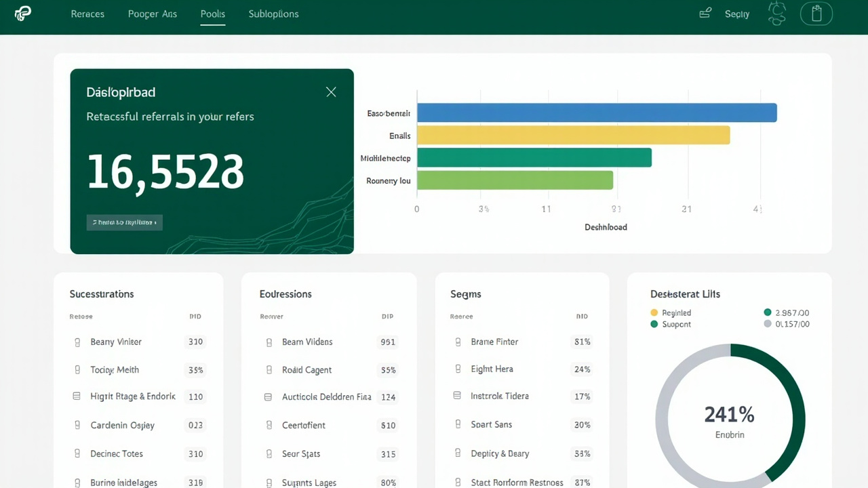The width and height of the screenshot is (868, 488).
Task: Click the icon next to Cardenin Osjiey
Action: (77, 426)
